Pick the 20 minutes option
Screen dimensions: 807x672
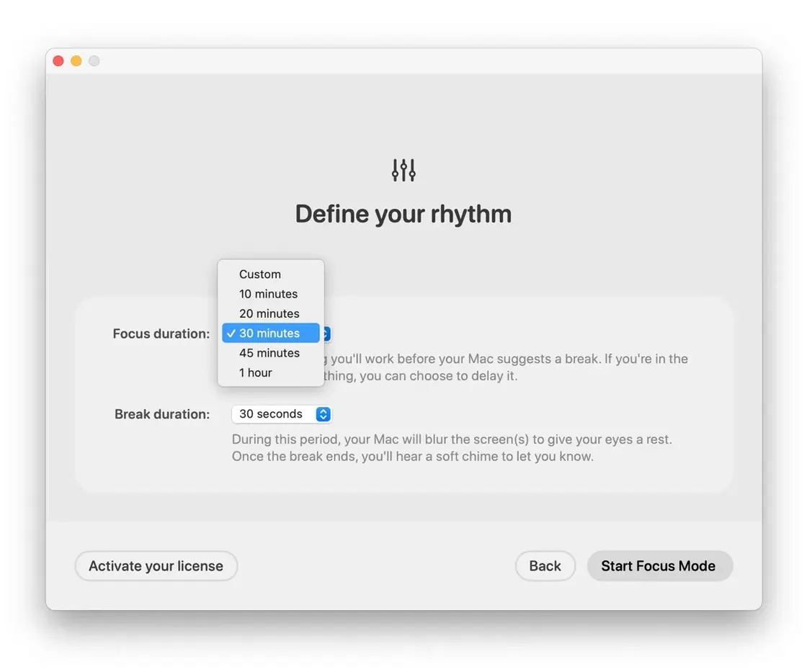click(x=271, y=313)
